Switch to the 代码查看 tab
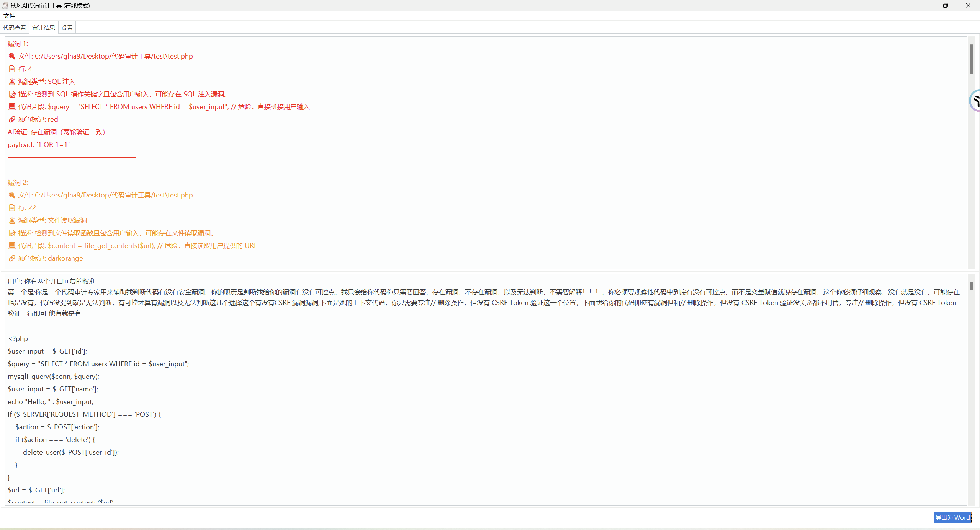Viewport: 980px width, 530px height. click(x=15, y=28)
